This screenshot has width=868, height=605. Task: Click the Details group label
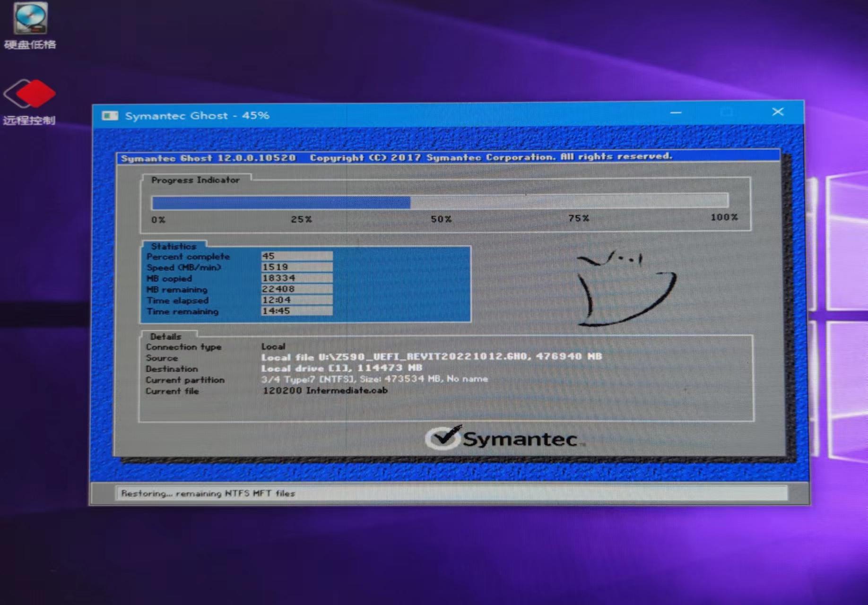coord(165,337)
